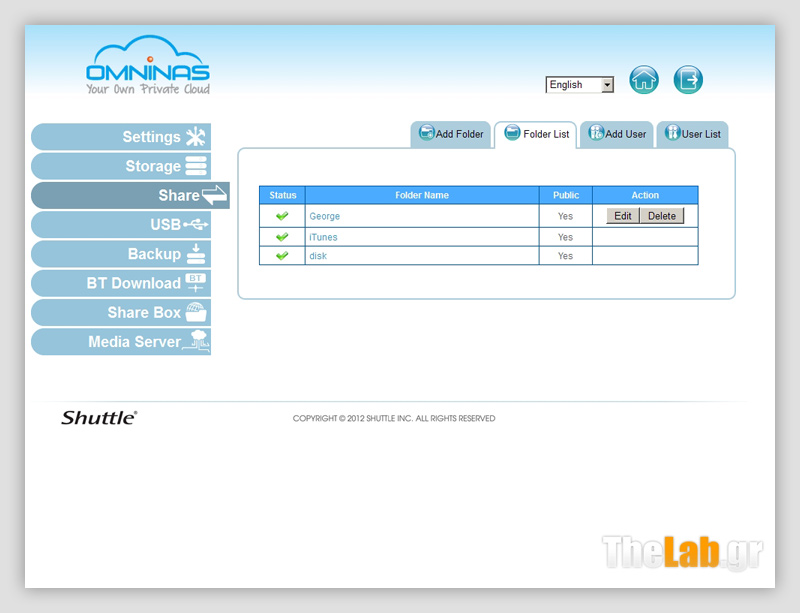Switch to the Add User tab
This screenshot has height=613, width=800.
tap(617, 134)
